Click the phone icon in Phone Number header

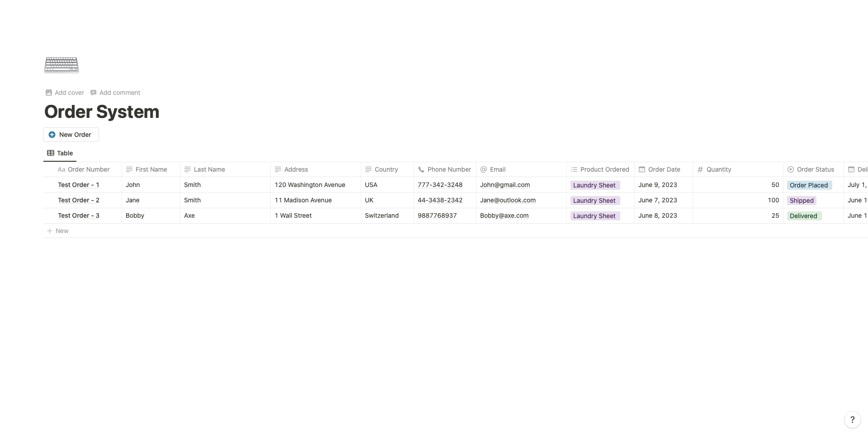coord(421,169)
